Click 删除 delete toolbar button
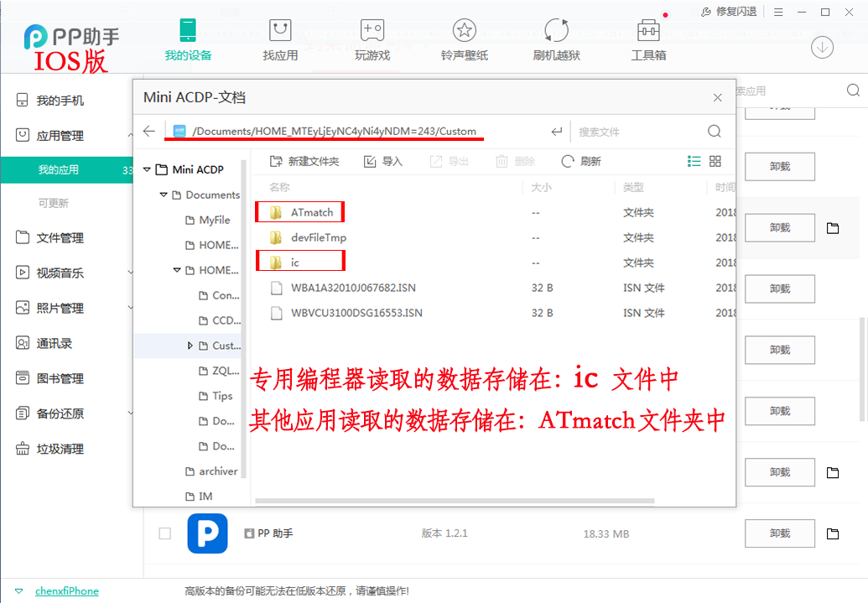868x603 pixels. coord(515,161)
